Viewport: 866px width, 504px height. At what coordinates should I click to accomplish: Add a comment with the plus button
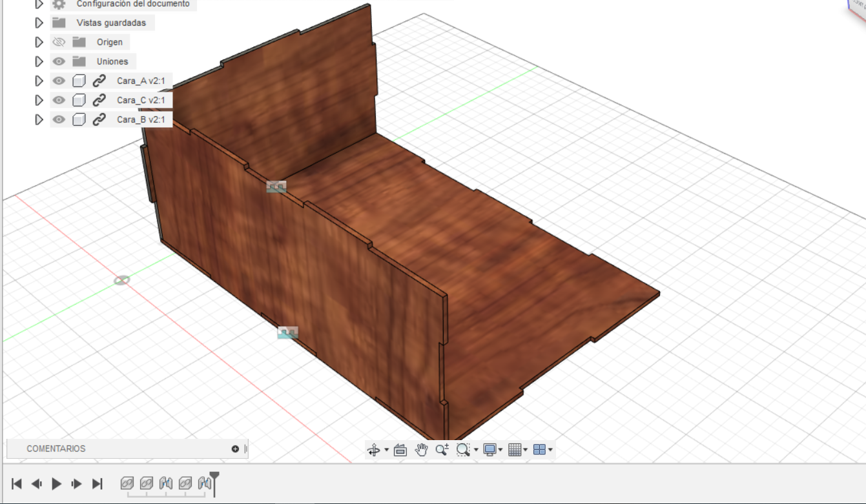tap(235, 449)
